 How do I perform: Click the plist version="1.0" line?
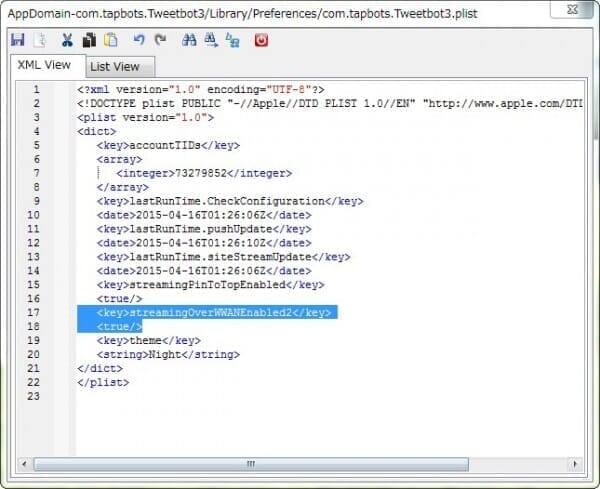tap(145, 117)
